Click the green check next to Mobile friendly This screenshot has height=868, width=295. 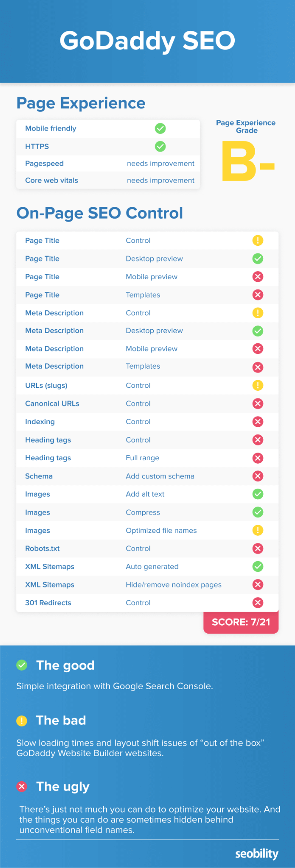[x=160, y=128]
